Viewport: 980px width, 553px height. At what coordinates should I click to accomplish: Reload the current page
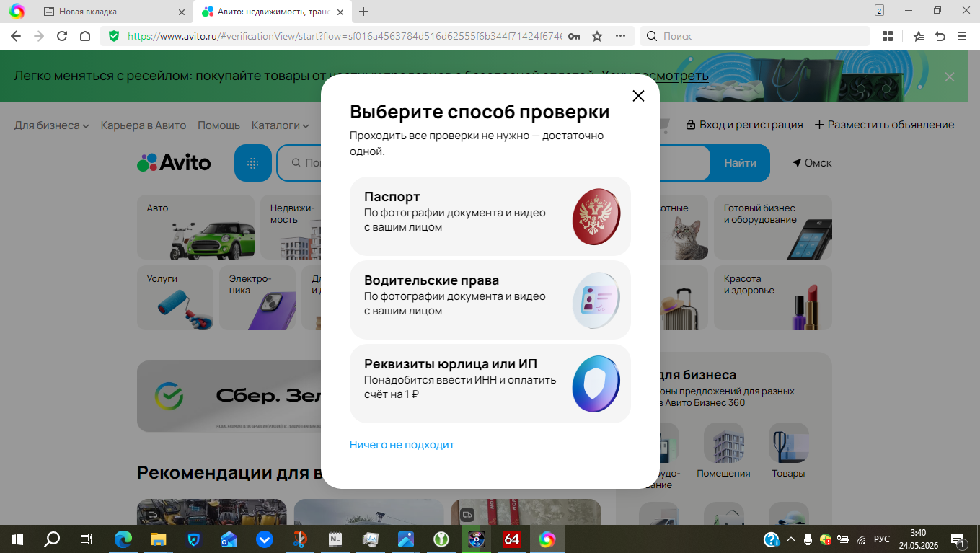click(x=62, y=36)
